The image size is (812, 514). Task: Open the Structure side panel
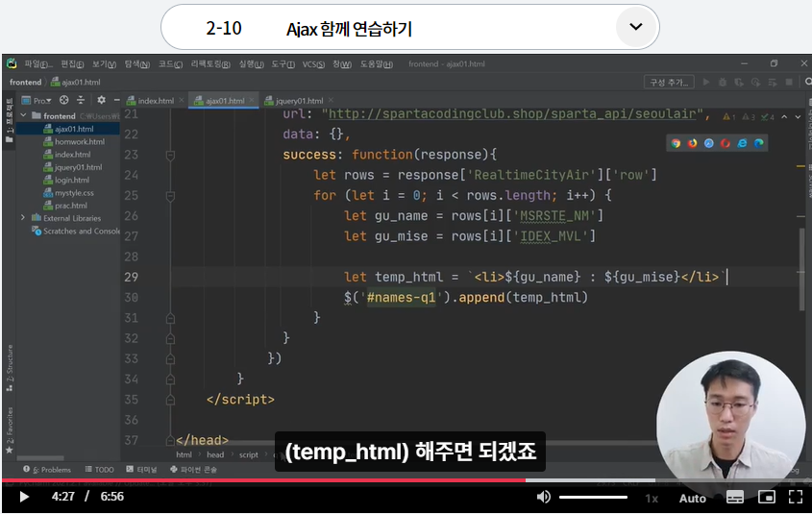click(x=10, y=368)
